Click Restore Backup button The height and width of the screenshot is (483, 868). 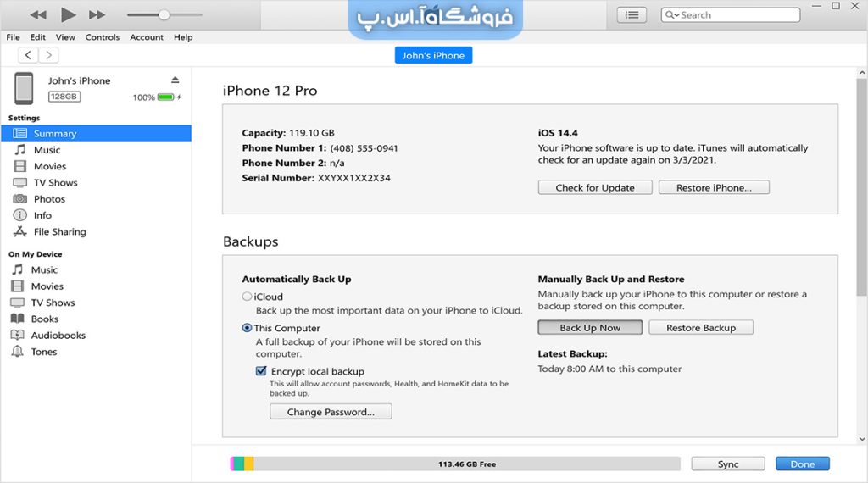[701, 328]
